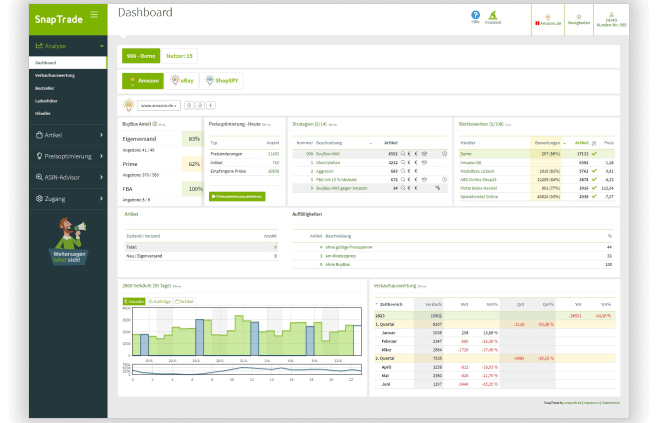Switch to the eBay tab
This screenshot has height=423, width=658.
point(182,81)
